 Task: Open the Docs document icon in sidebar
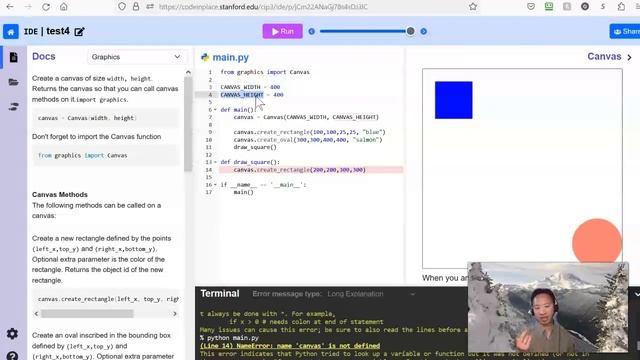(13, 57)
